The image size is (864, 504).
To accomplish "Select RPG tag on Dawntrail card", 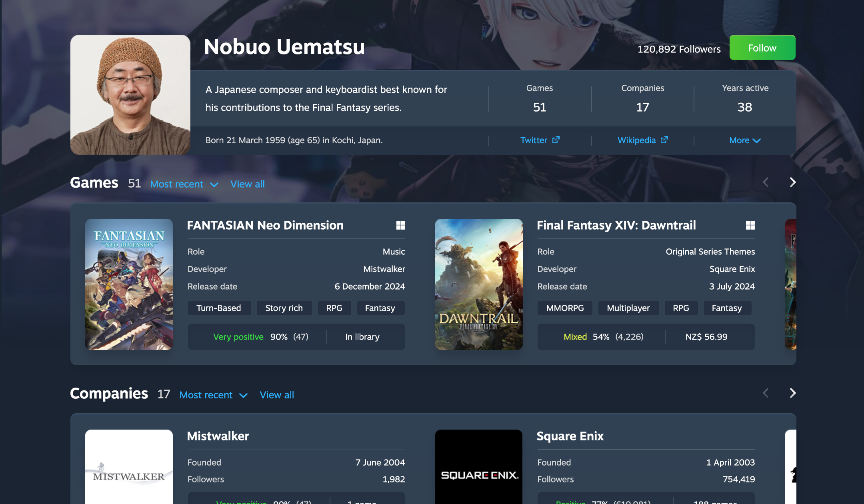I will tap(681, 308).
